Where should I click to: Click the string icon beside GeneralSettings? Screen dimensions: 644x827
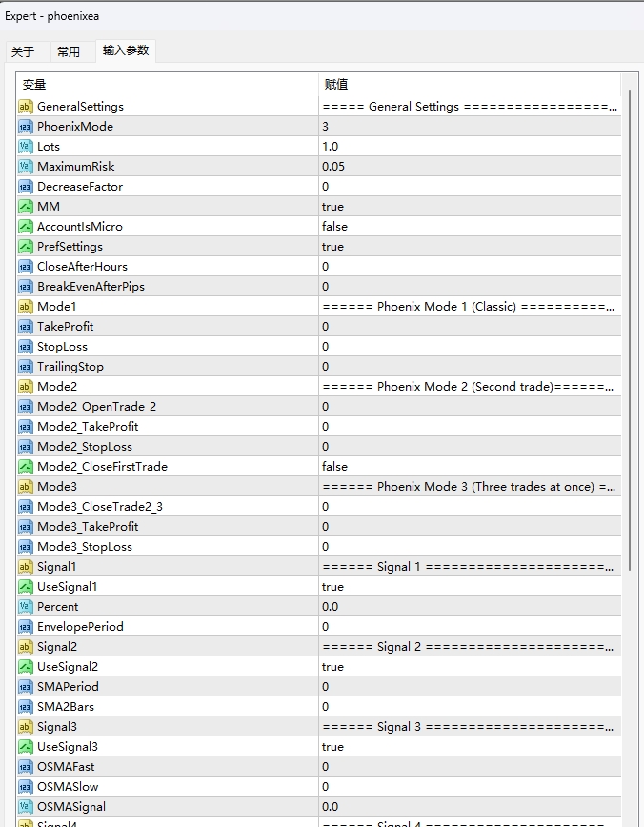point(26,107)
